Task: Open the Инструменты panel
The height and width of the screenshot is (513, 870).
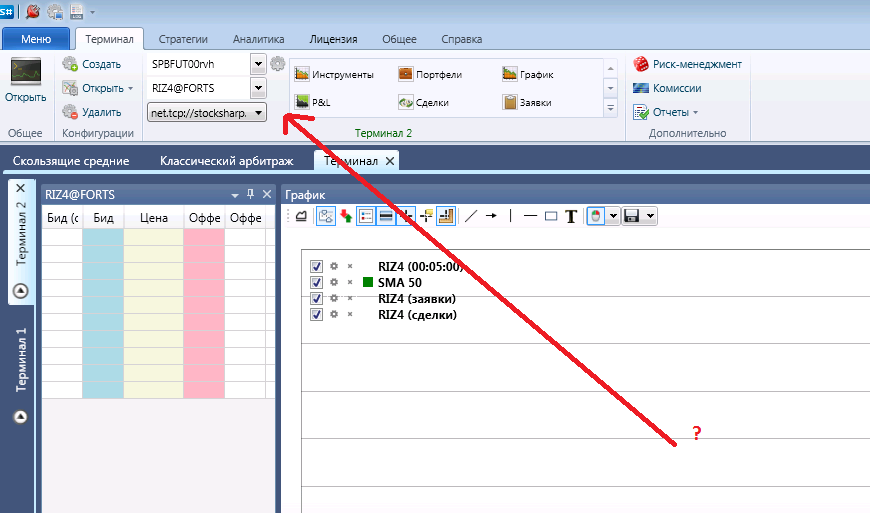Action: tap(334, 75)
